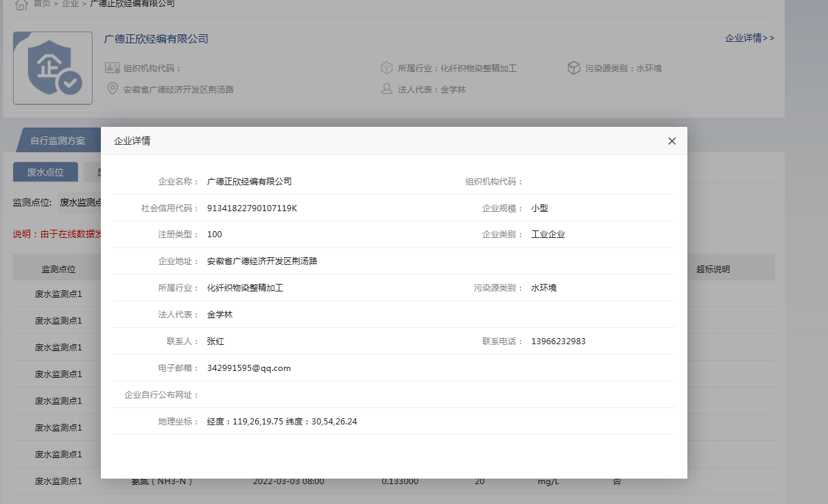The height and width of the screenshot is (504, 828).
Task: Click the 联系电话 label
Action: 503,341
